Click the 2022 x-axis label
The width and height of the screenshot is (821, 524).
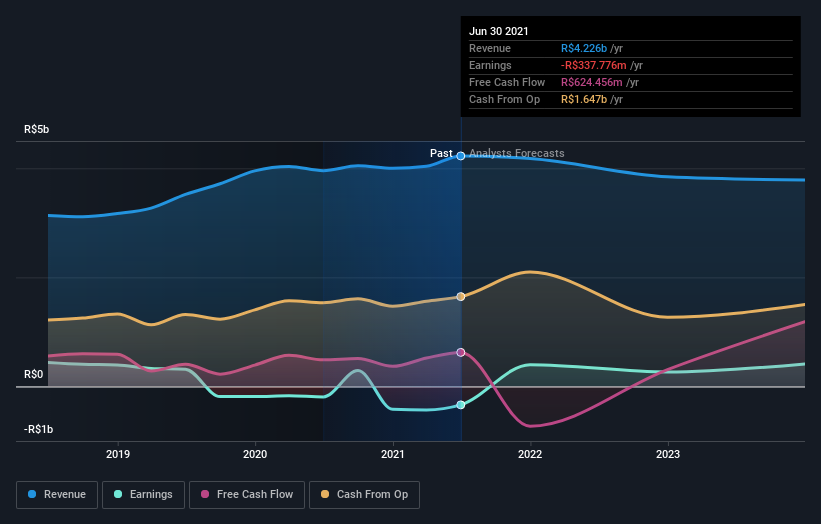(530, 454)
